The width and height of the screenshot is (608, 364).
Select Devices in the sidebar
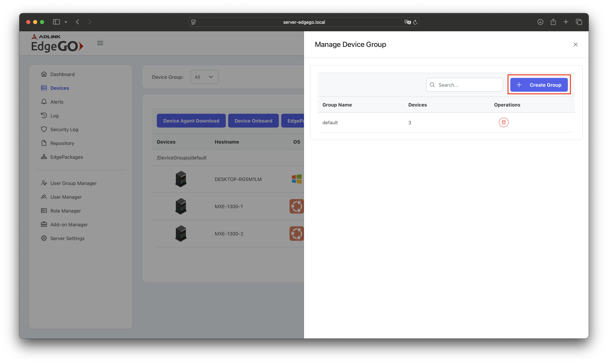(x=60, y=88)
